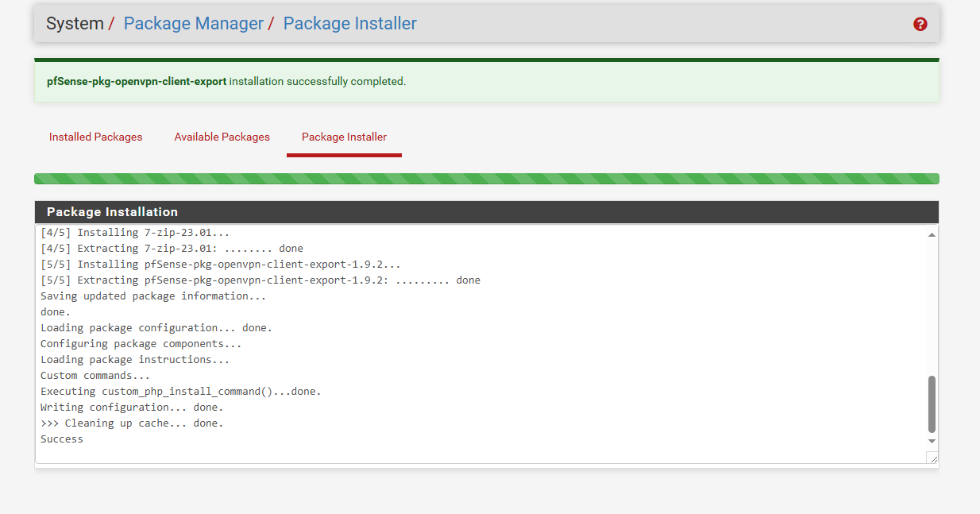980x514 pixels.
Task: Click the green installation progress bar
Action: tap(487, 179)
